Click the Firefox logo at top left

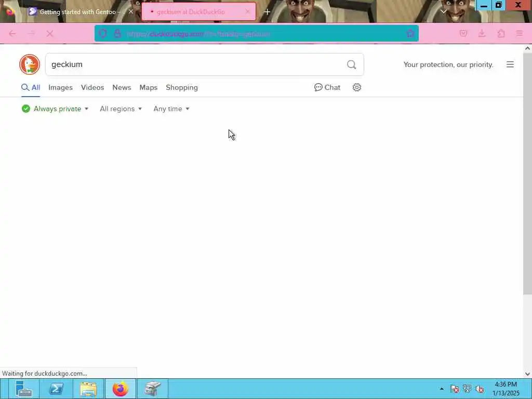(10, 12)
